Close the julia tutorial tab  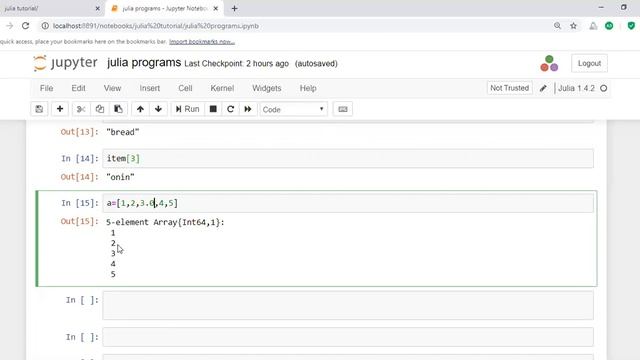98,8
